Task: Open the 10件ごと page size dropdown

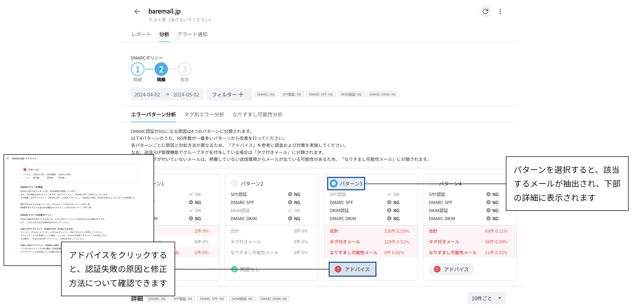Action: point(486,298)
